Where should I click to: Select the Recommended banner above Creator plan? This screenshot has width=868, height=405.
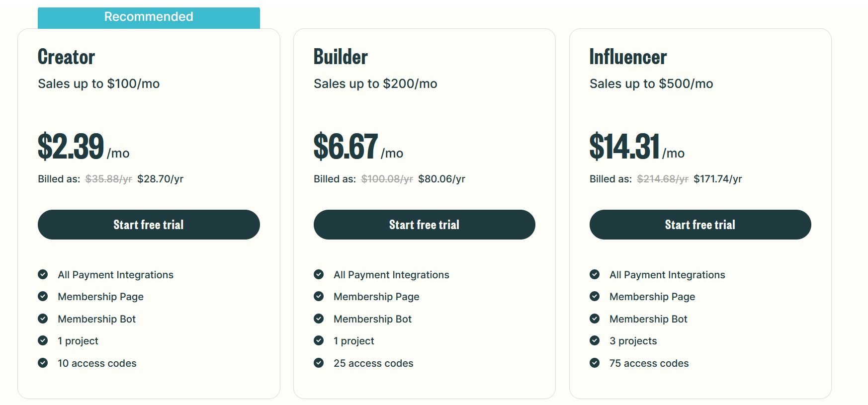tap(149, 16)
